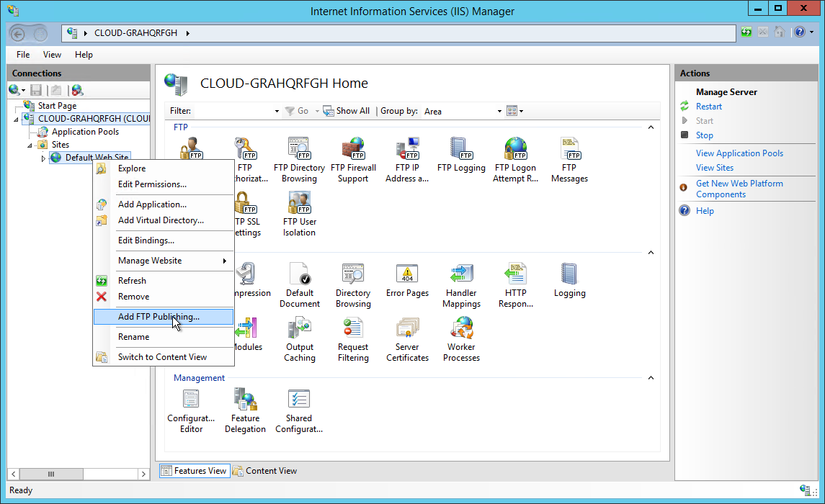Click Stop server action link

[x=705, y=135]
